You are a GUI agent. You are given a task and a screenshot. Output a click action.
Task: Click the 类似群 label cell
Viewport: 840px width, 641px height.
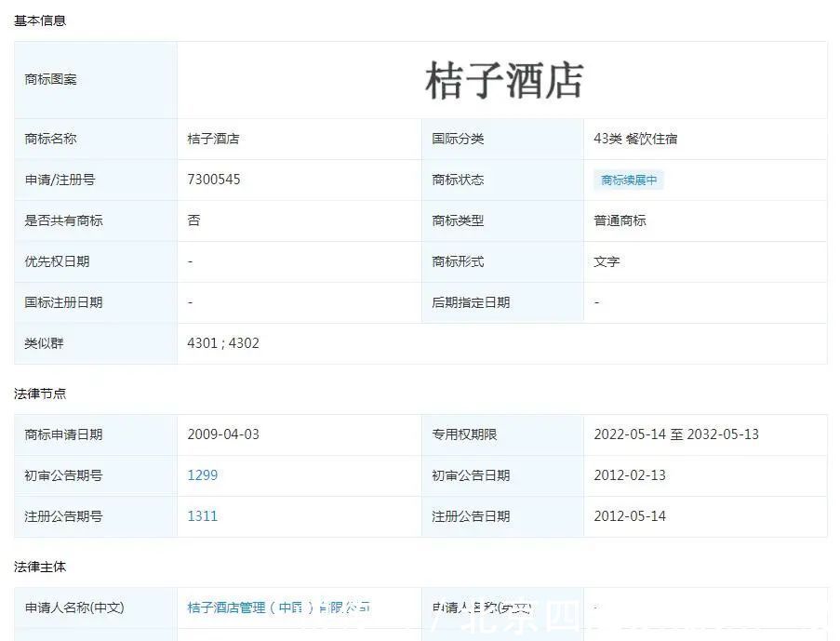(x=96, y=343)
